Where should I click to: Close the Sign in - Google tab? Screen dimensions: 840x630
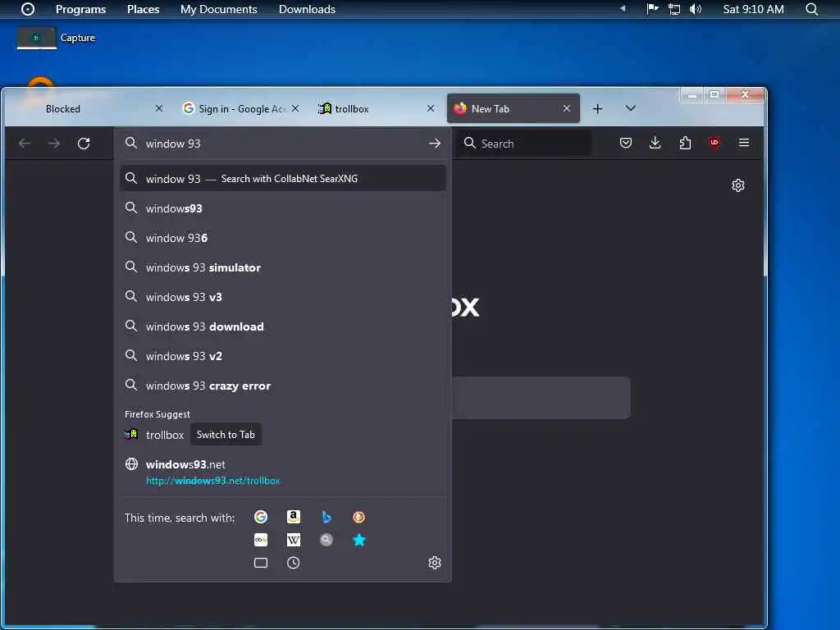pos(295,109)
